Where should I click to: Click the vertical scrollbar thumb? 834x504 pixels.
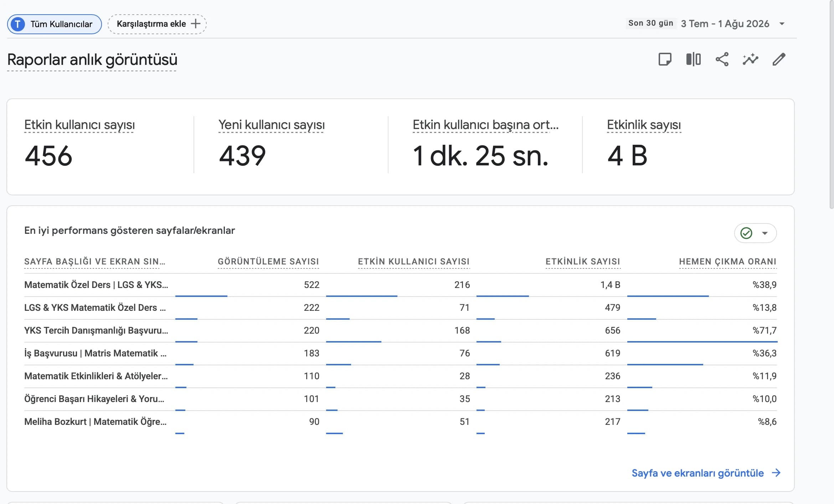click(x=832, y=104)
